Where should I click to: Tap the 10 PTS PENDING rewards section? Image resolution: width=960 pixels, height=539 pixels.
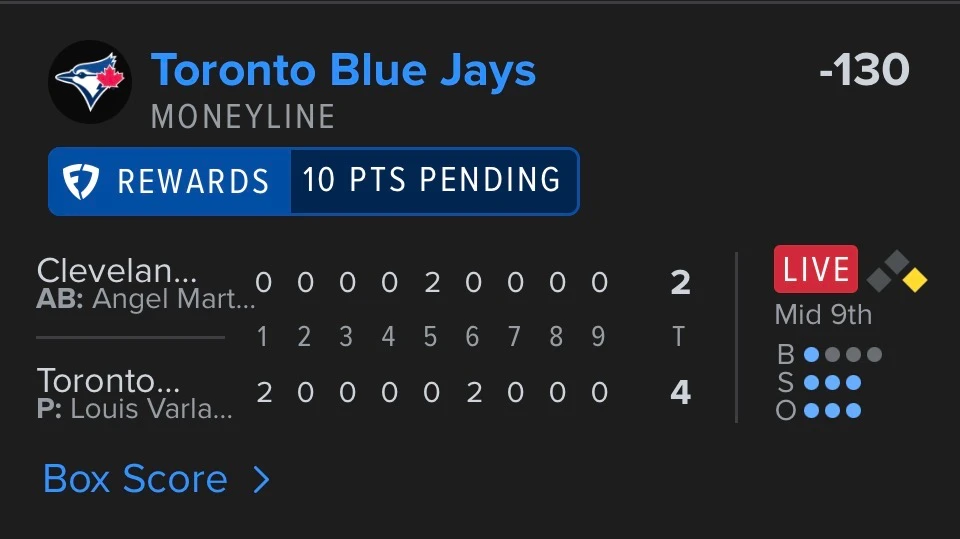[x=433, y=181]
